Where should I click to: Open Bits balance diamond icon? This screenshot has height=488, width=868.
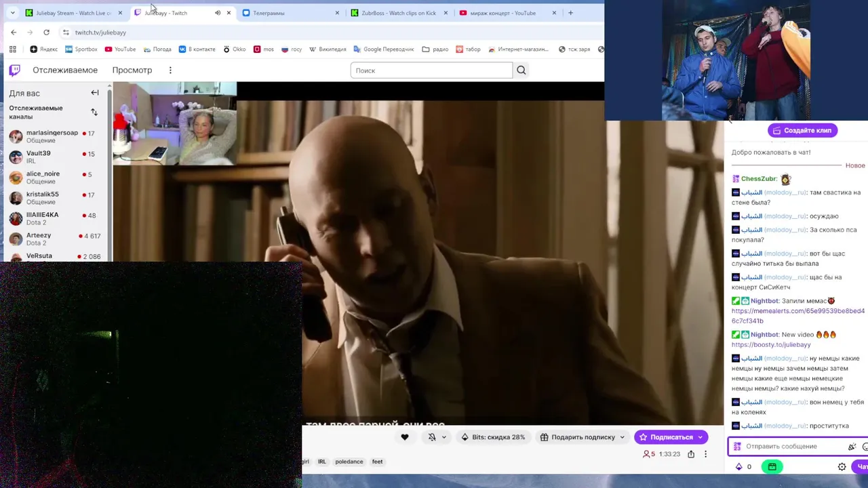coord(739,467)
